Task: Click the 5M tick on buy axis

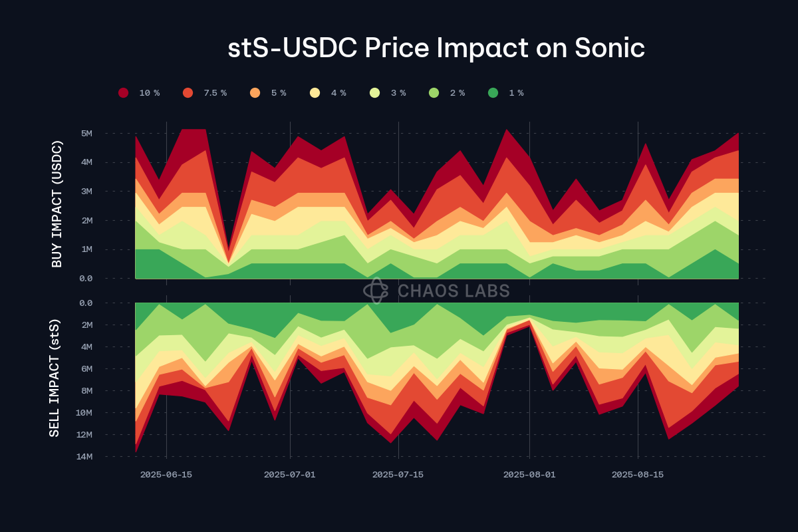Action: click(86, 133)
